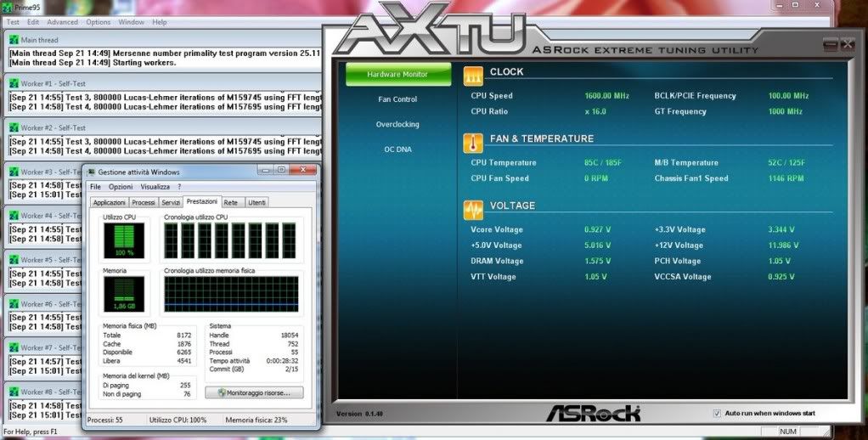Viewport: 868px width, 440px height.
Task: Switch to the Applicazioni tab
Action: coord(109,202)
